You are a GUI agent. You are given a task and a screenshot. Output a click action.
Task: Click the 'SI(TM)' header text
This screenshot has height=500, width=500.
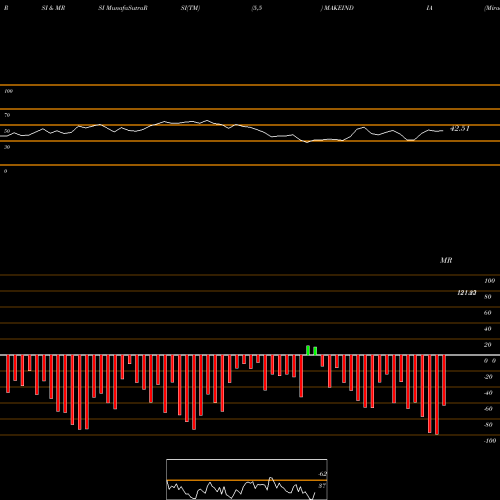(190, 8)
